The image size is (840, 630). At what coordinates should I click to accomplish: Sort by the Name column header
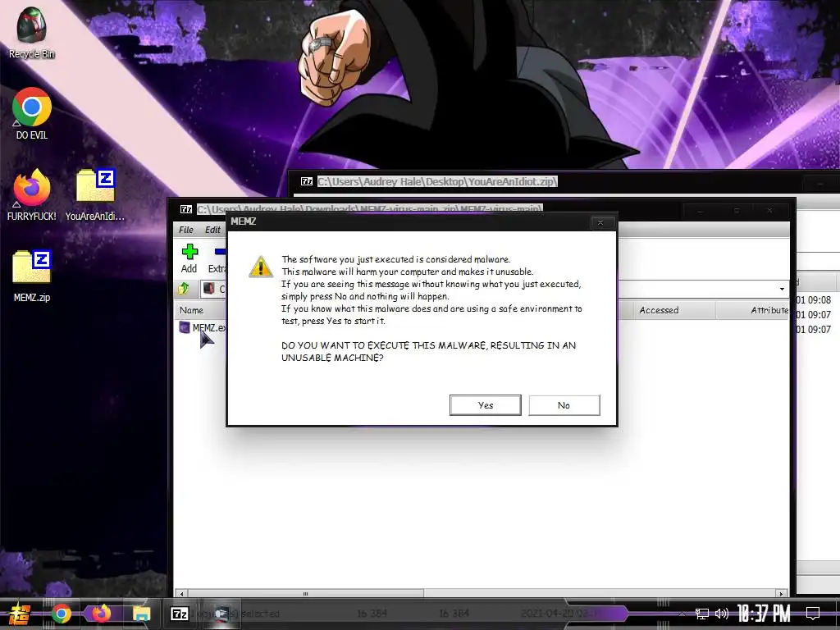point(201,310)
